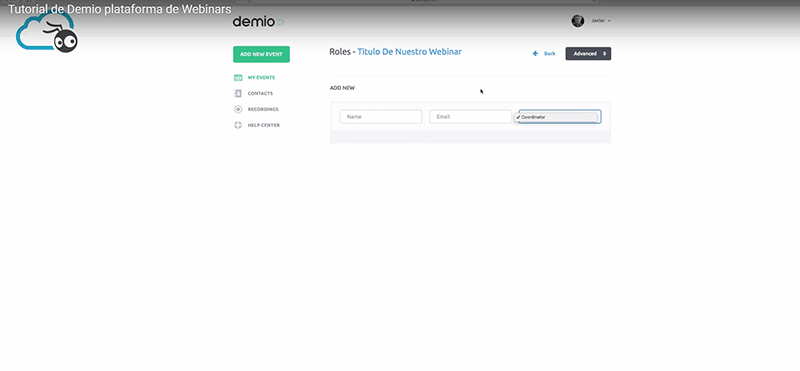Go to CONTACTS menu label
This screenshot has height=371, width=800.
click(260, 93)
